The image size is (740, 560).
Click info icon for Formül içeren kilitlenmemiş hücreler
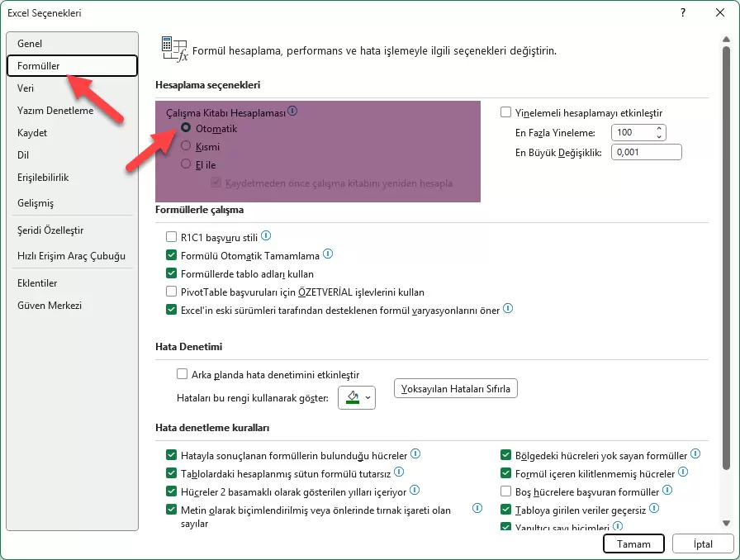(x=683, y=472)
